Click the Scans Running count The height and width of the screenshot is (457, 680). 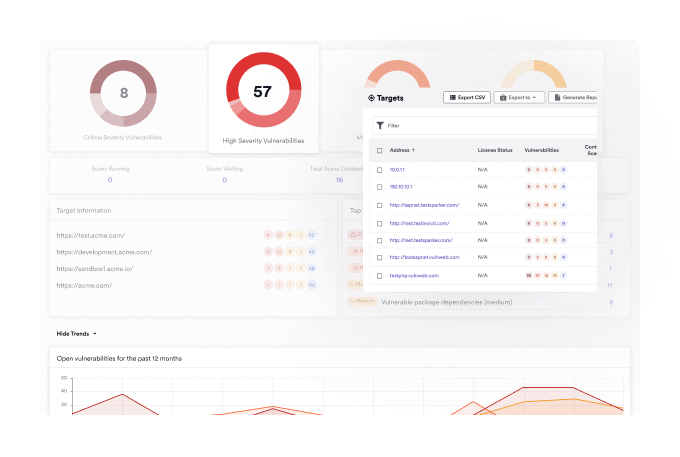(x=109, y=180)
